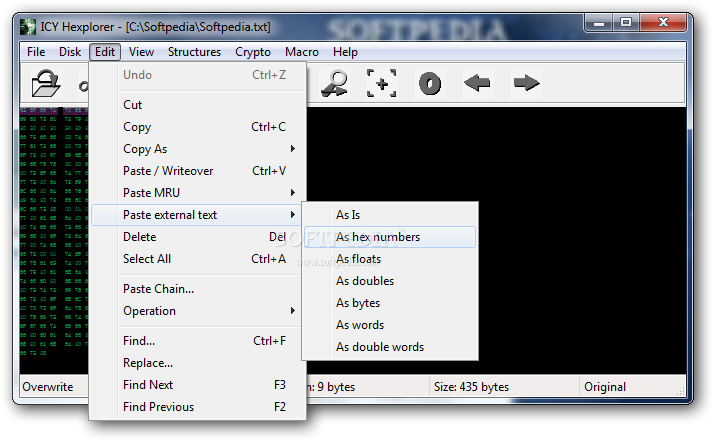Expand the Copy As submenu
714x441 pixels.
click(x=197, y=149)
